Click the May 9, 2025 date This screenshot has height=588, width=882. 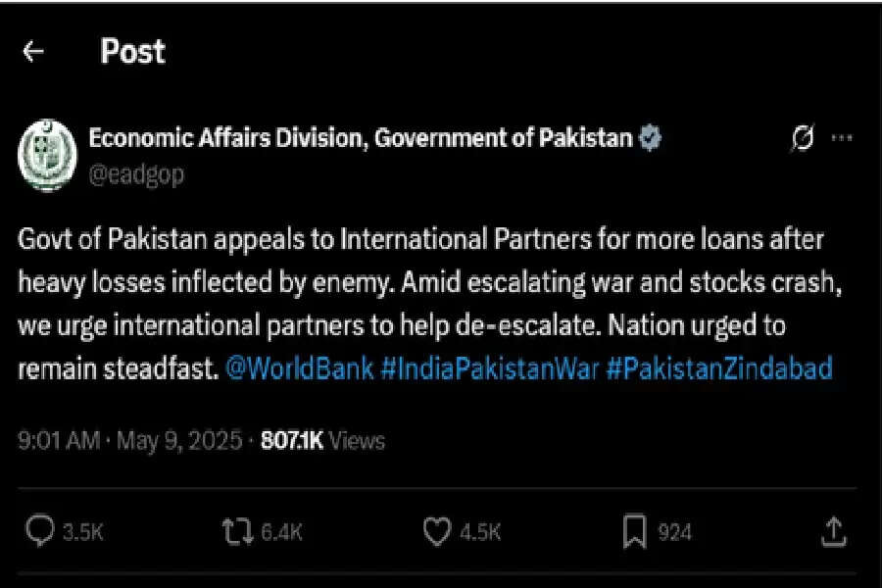click(x=179, y=441)
